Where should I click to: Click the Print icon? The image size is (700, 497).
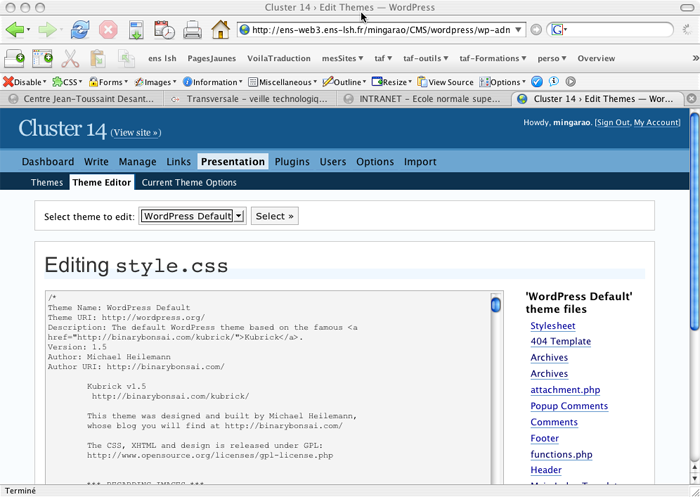click(x=193, y=30)
